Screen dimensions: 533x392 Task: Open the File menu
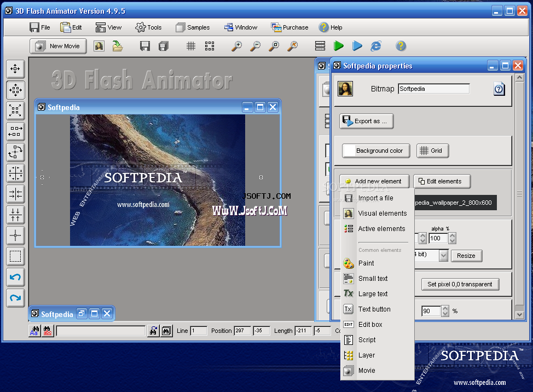tap(40, 27)
